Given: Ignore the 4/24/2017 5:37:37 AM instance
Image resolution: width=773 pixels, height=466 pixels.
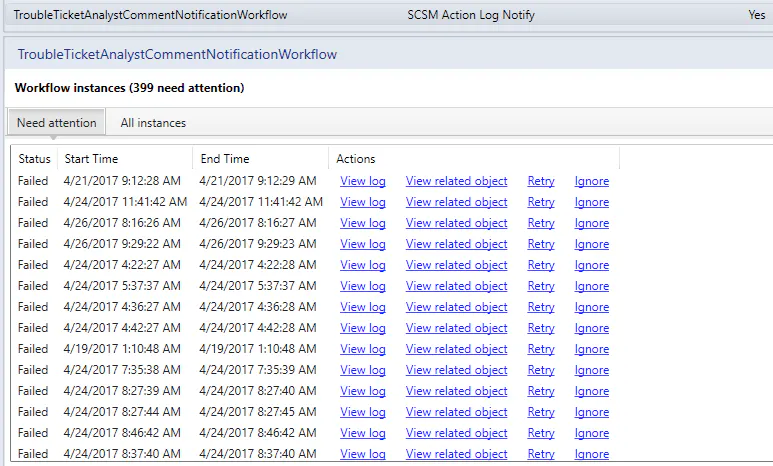Looking at the screenshot, I should pos(592,286).
